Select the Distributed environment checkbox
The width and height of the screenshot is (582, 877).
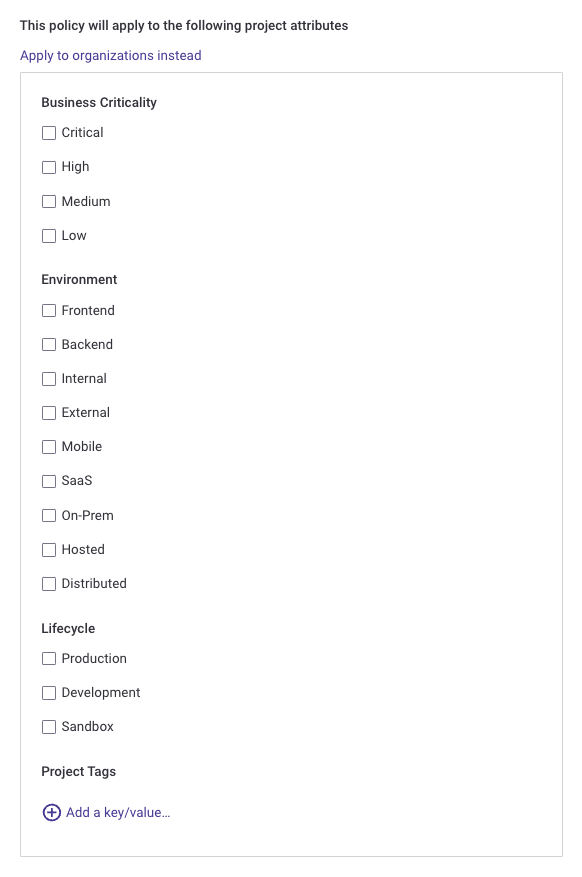click(49, 583)
